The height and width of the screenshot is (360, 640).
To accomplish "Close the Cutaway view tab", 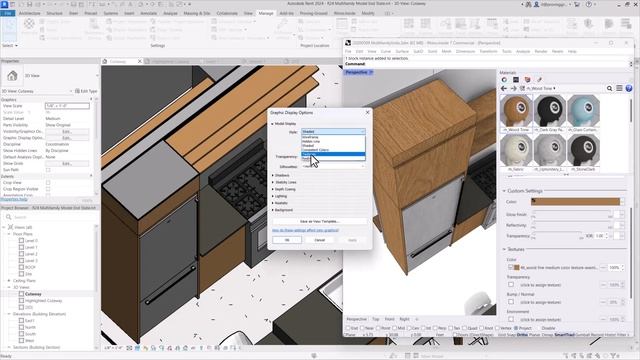I will 139,61.
